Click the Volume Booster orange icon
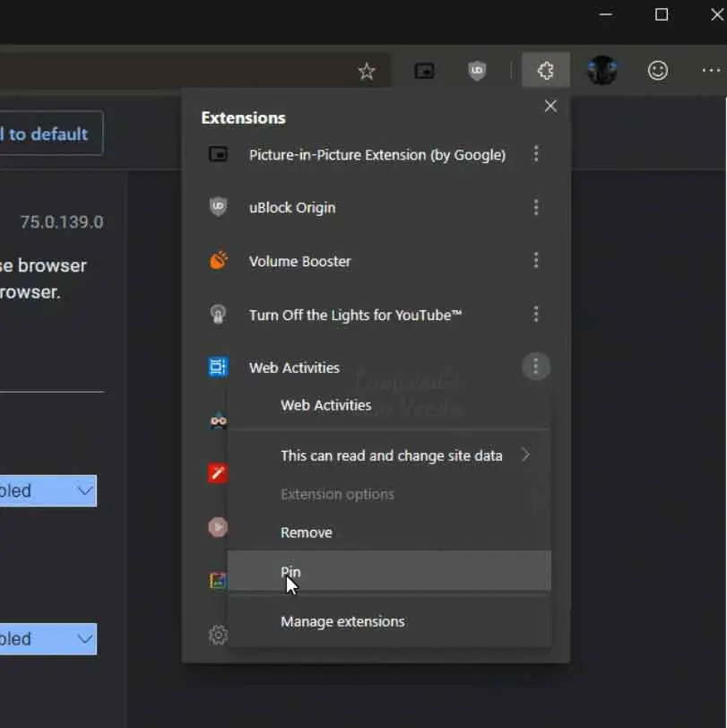 click(218, 261)
